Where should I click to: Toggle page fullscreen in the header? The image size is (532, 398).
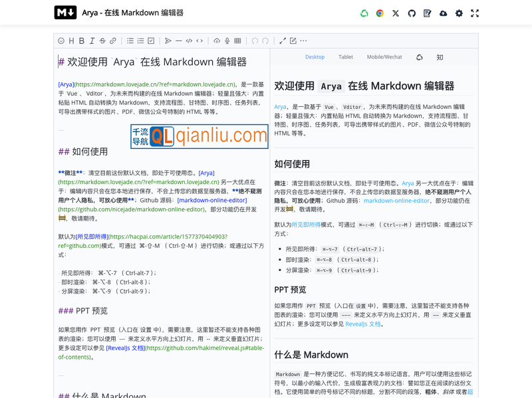[x=475, y=13]
